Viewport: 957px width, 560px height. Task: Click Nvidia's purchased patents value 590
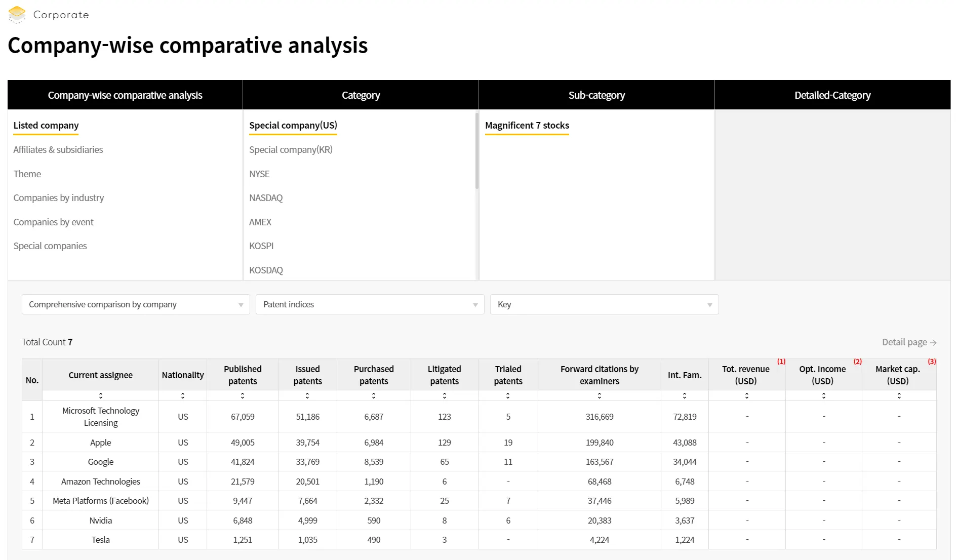pos(374,521)
